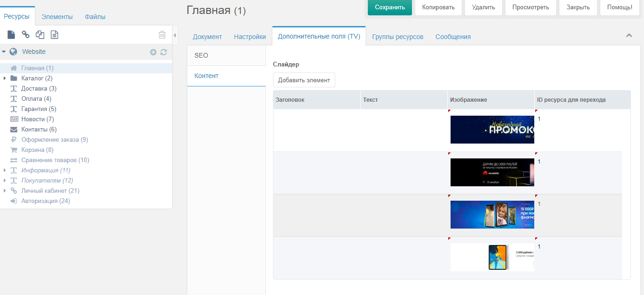Screen dimensions: 644x295
Task: Collapse the left resource tree panel
Action: pos(175,35)
